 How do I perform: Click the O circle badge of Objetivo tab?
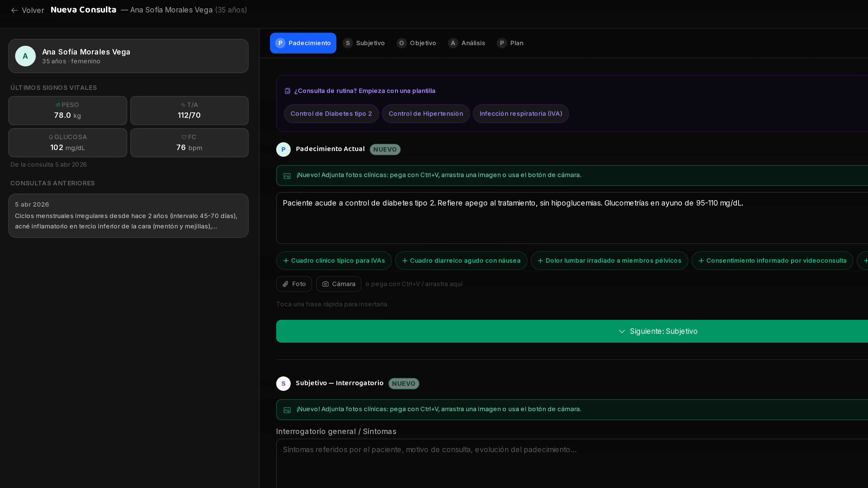(401, 43)
